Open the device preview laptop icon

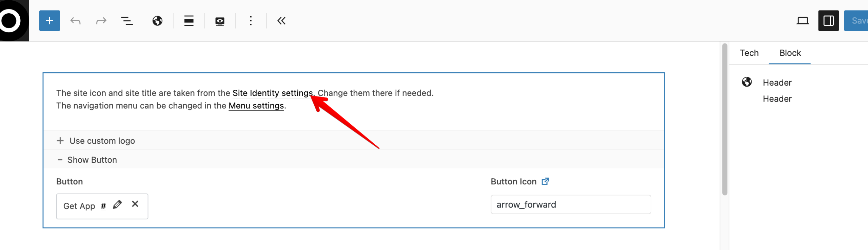tap(803, 21)
